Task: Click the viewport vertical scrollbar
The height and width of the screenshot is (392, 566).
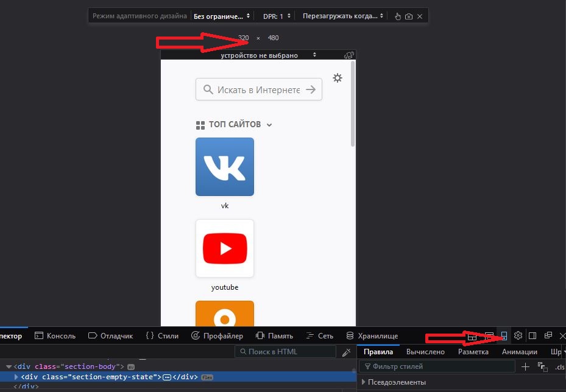Action: 353,103
